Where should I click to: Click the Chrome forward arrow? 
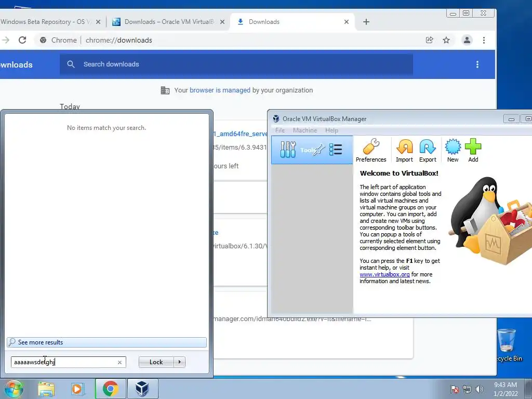point(5,40)
